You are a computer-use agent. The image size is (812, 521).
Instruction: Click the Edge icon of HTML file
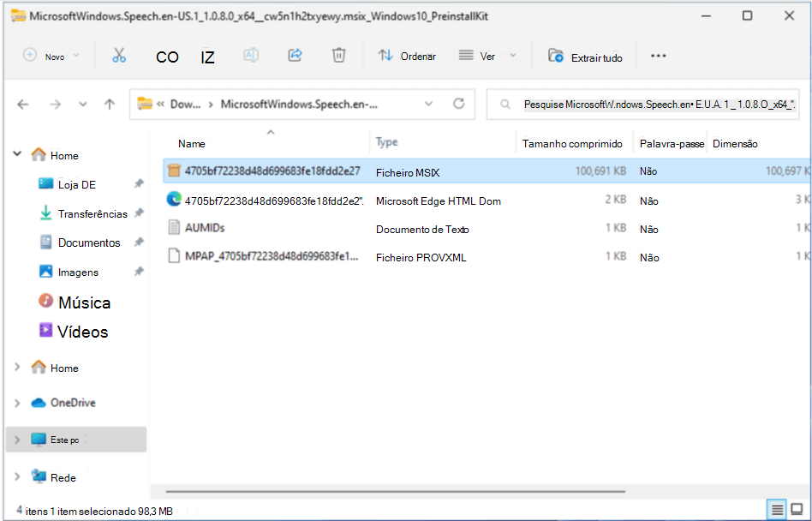pos(174,199)
